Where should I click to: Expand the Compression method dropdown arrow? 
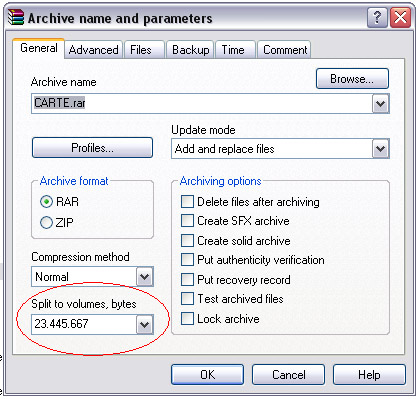coord(144,277)
